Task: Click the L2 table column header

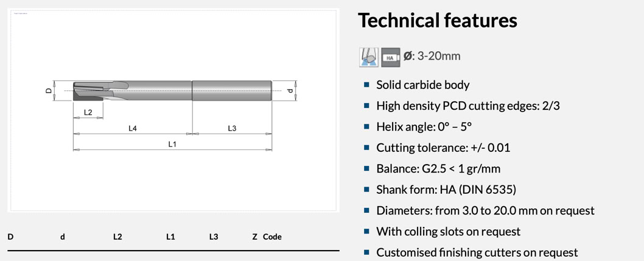Action: pos(117,237)
